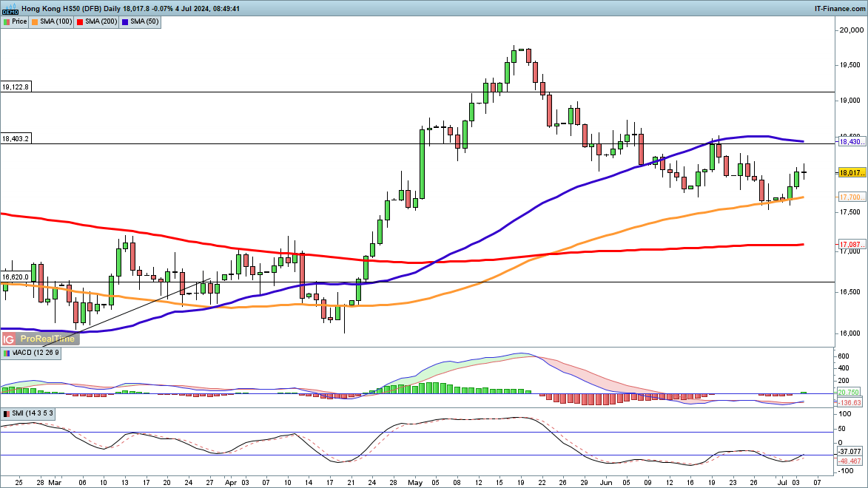This screenshot has width=868, height=488.
Task: Click the Price legend color icon
Action: [7, 22]
